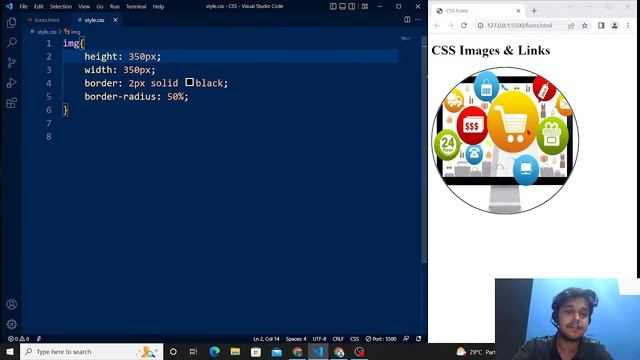Open File Explorer from taskbar
The height and width of the screenshot is (360, 640).
pos(235,351)
